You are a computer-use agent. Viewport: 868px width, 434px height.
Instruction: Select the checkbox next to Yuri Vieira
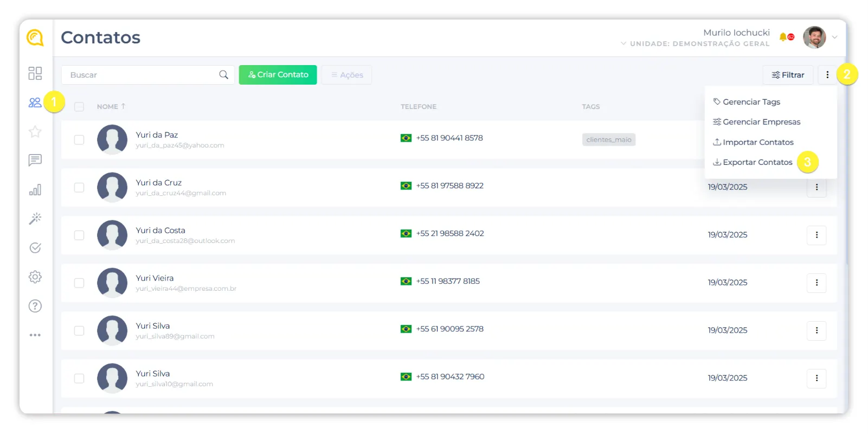pos(79,283)
